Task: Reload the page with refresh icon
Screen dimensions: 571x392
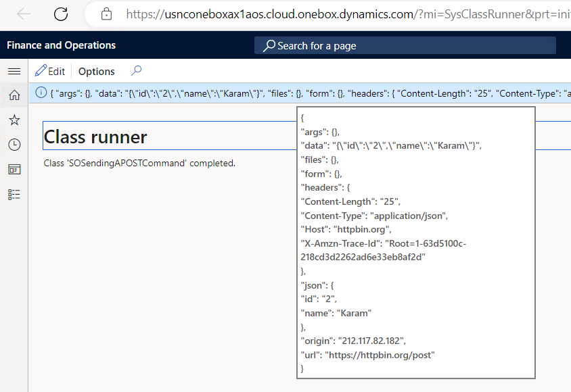Action: 61,14
